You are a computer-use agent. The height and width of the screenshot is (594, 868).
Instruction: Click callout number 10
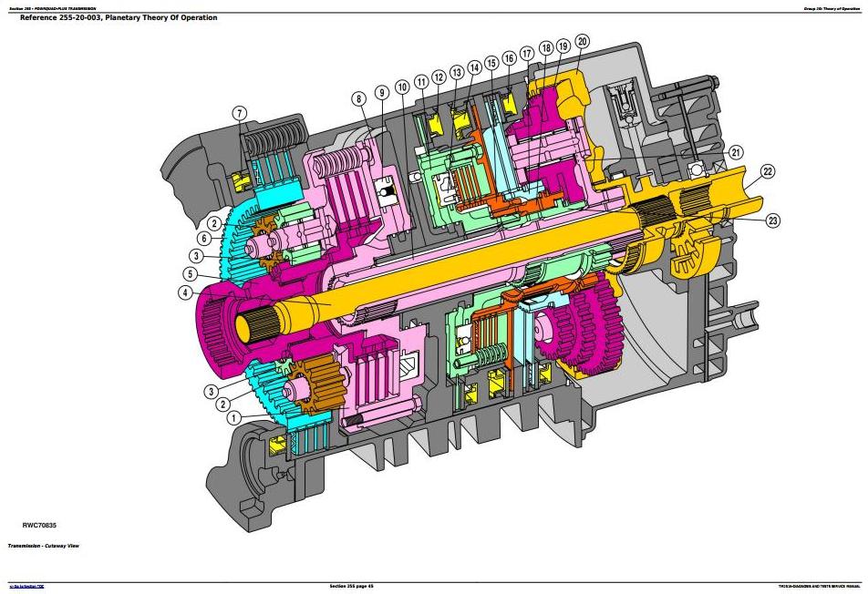point(402,87)
